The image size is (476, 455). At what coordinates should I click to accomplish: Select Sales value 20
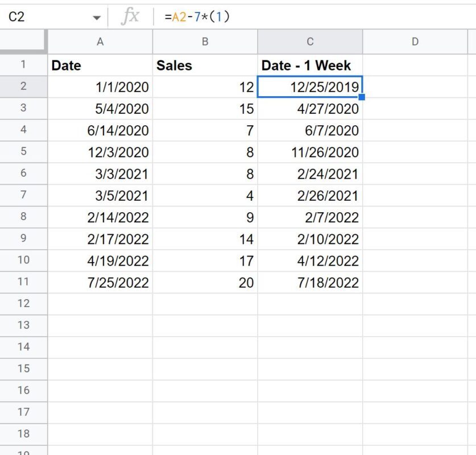(x=205, y=283)
